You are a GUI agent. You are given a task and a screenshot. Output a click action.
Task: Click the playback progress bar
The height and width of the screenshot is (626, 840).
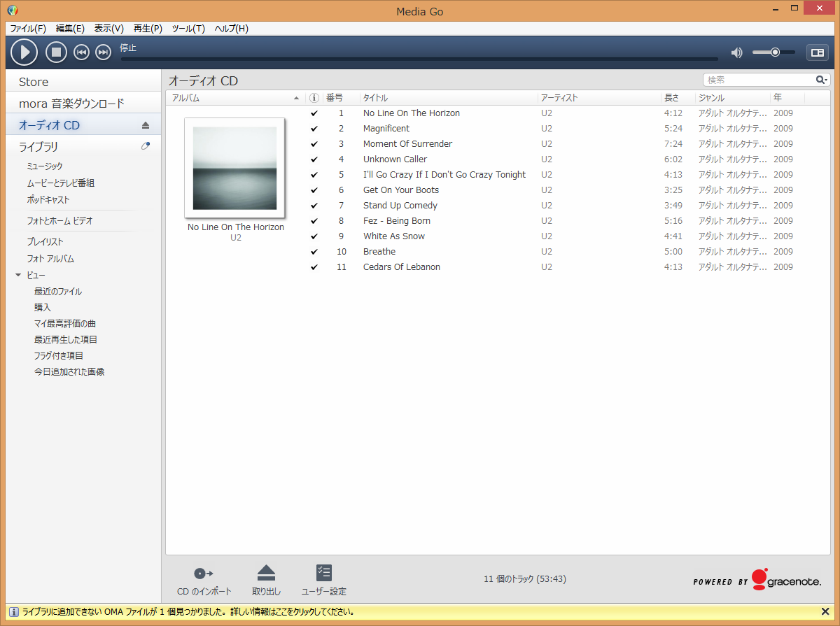419,59
